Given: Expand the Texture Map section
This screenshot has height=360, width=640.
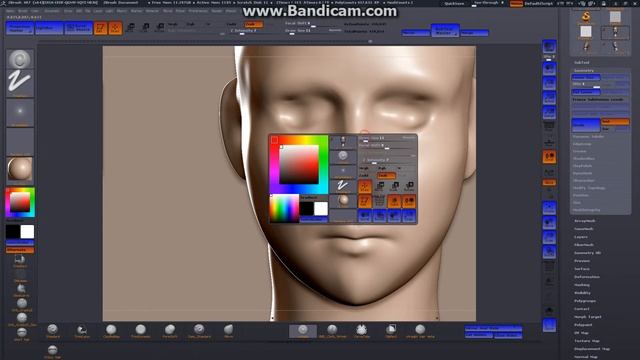Looking at the screenshot, I should [587, 341].
